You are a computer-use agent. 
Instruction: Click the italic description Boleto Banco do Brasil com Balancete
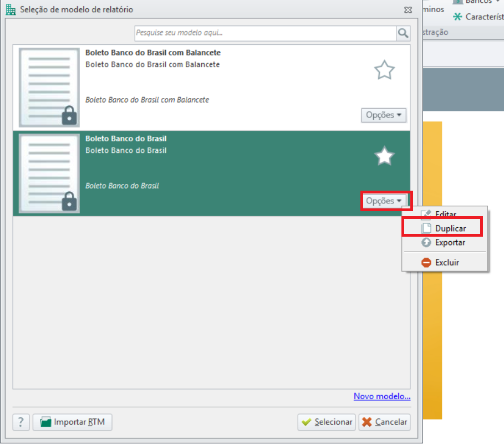click(x=147, y=100)
